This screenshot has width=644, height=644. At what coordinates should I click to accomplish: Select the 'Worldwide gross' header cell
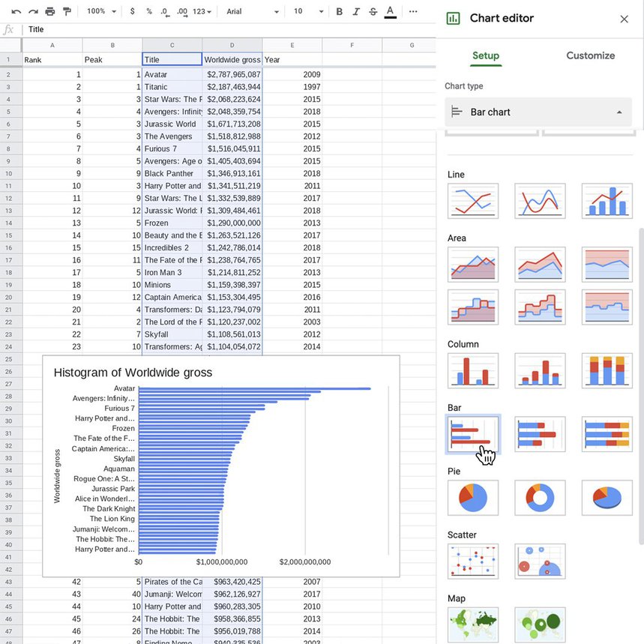coord(232,59)
